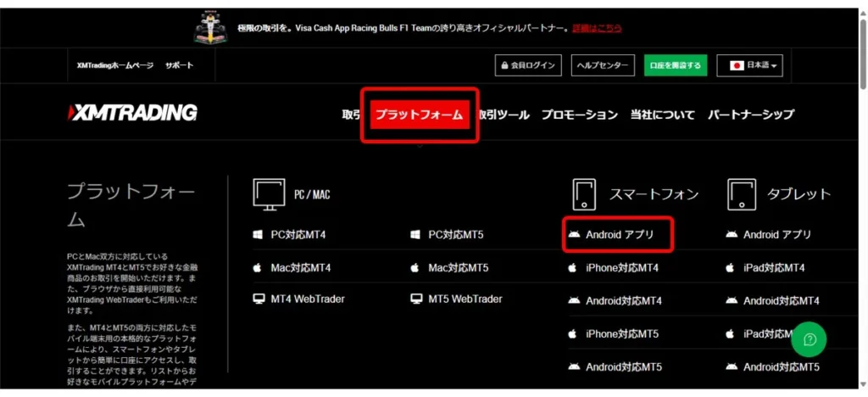Open the サポート link
The image size is (868, 397).
click(179, 65)
